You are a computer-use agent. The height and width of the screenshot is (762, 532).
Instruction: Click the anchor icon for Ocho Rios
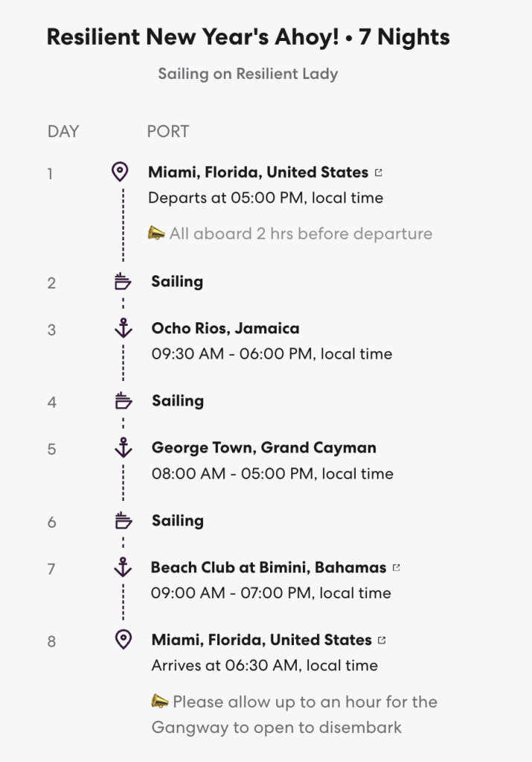tap(123, 328)
